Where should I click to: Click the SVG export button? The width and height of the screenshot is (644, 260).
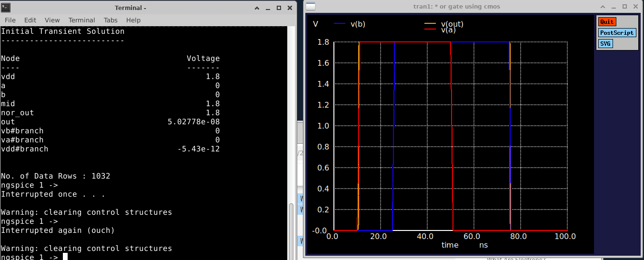[x=605, y=44]
